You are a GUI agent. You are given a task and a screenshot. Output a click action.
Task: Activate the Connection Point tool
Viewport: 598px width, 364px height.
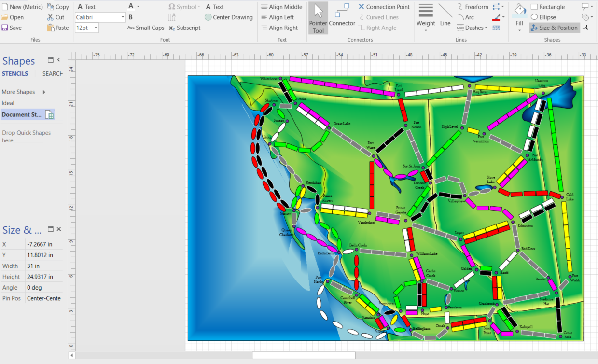384,7
